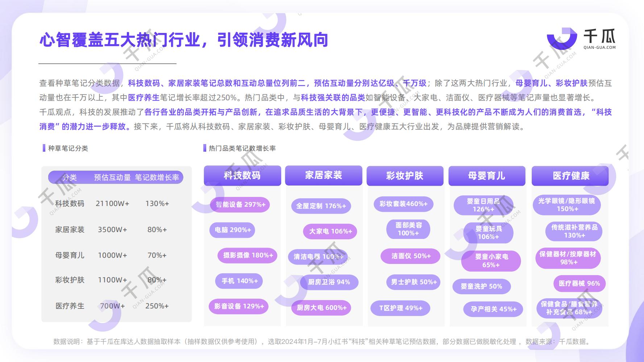Click the 母婴育儿 table row label

70,255
